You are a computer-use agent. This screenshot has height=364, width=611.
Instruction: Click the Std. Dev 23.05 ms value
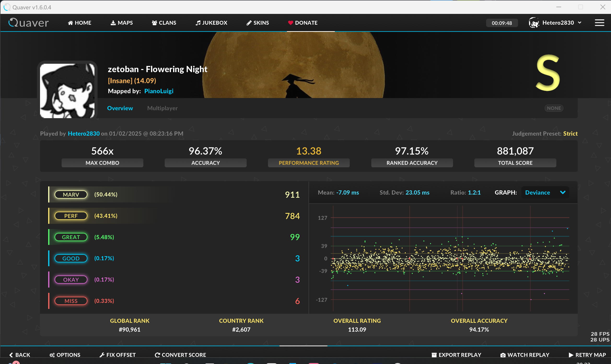click(x=417, y=193)
